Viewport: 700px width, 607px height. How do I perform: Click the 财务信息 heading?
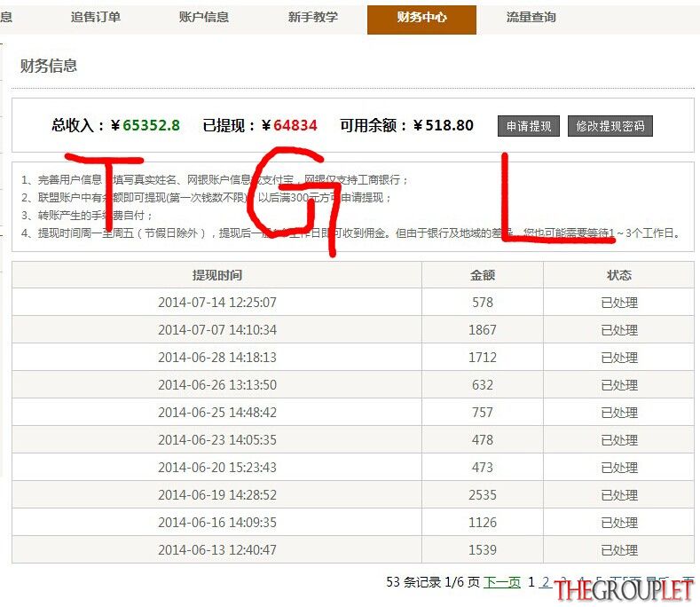coord(48,66)
